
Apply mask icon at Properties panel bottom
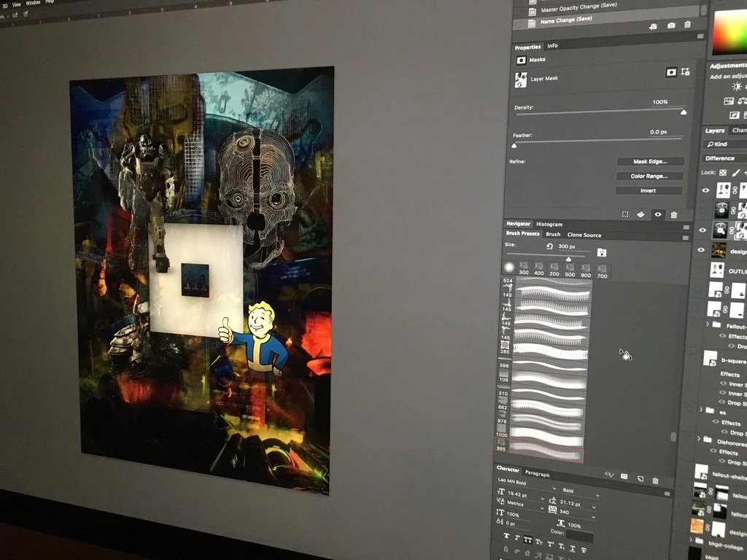(640, 214)
